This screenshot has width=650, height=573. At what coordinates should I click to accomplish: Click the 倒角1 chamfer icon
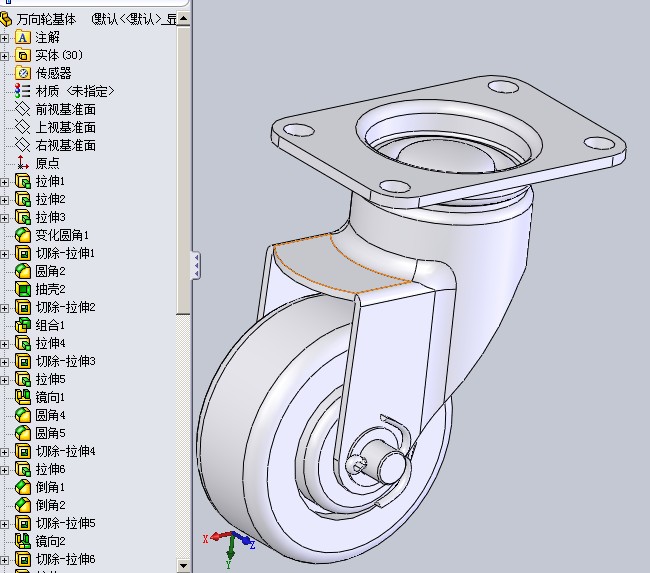coord(23,487)
